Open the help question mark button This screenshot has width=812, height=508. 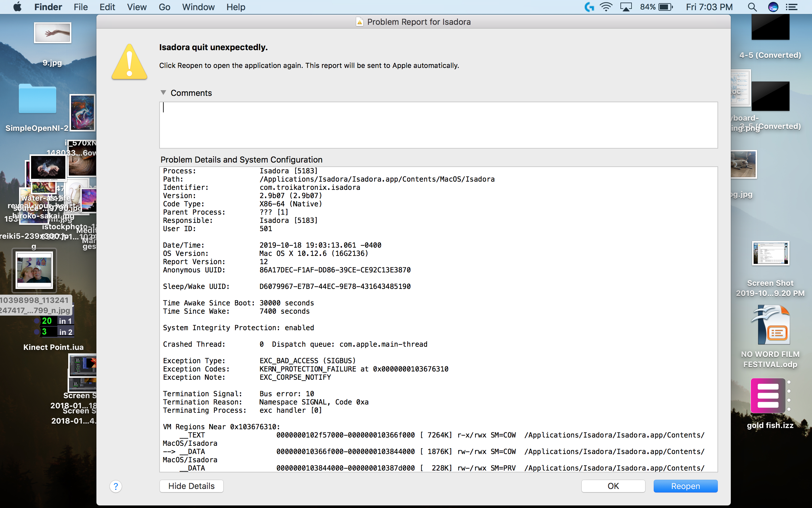click(x=115, y=486)
